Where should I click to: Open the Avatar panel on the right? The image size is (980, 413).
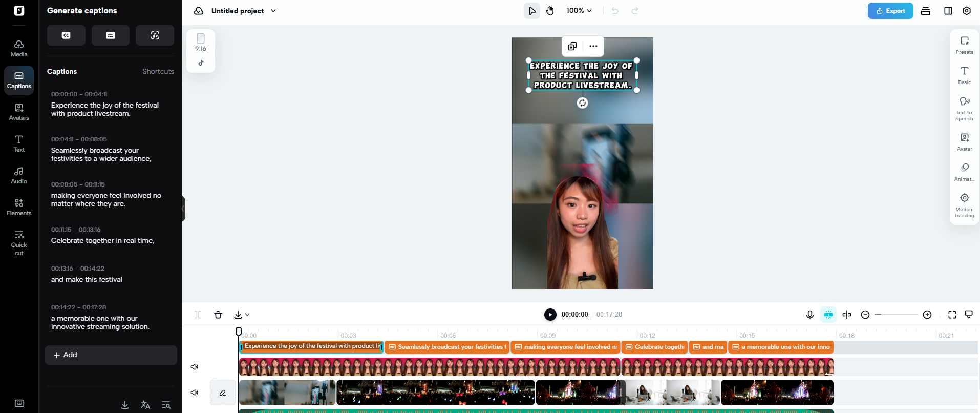965,141
